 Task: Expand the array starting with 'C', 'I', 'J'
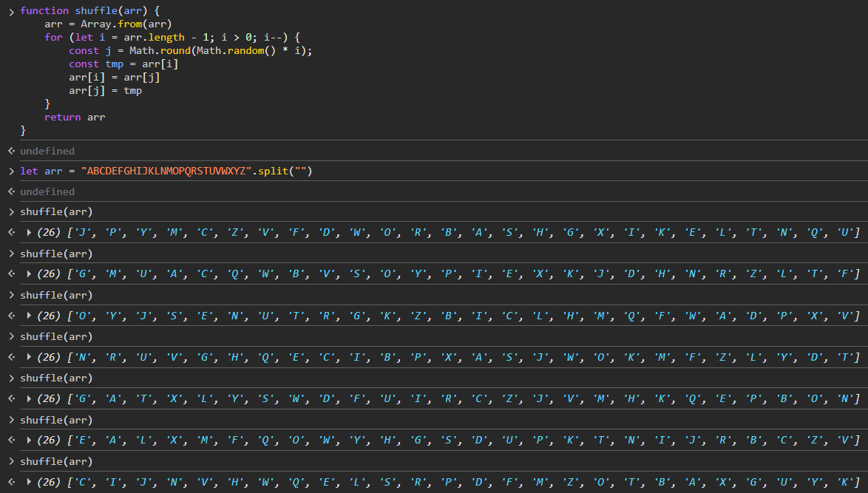pyautogui.click(x=29, y=482)
